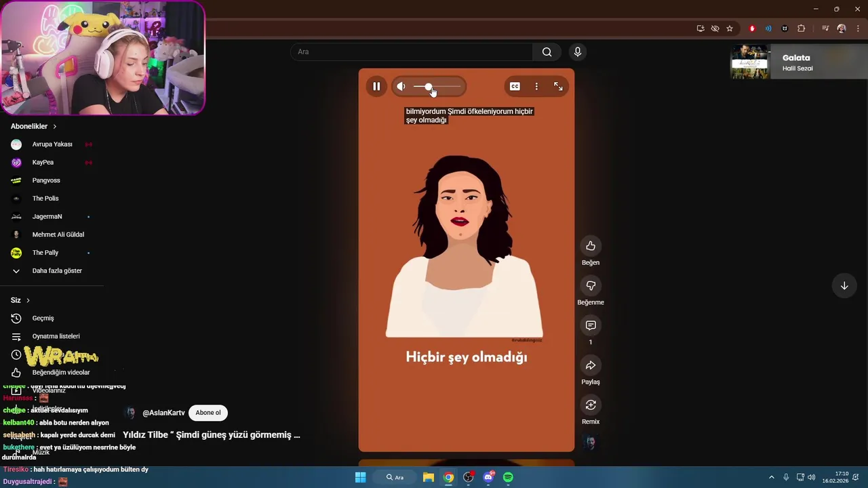The image size is (868, 488).
Task: Click the tab audio indicator icon in toolbar
Action: tap(768, 28)
